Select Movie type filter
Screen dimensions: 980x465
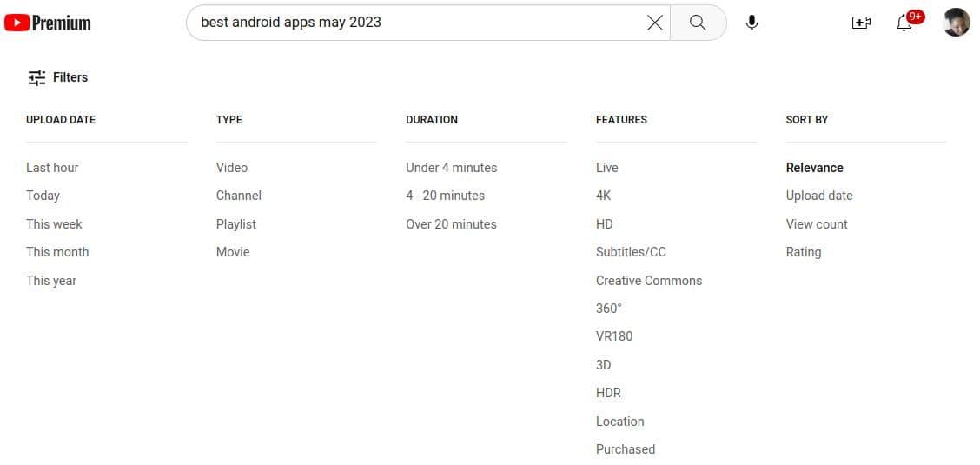coord(233,252)
